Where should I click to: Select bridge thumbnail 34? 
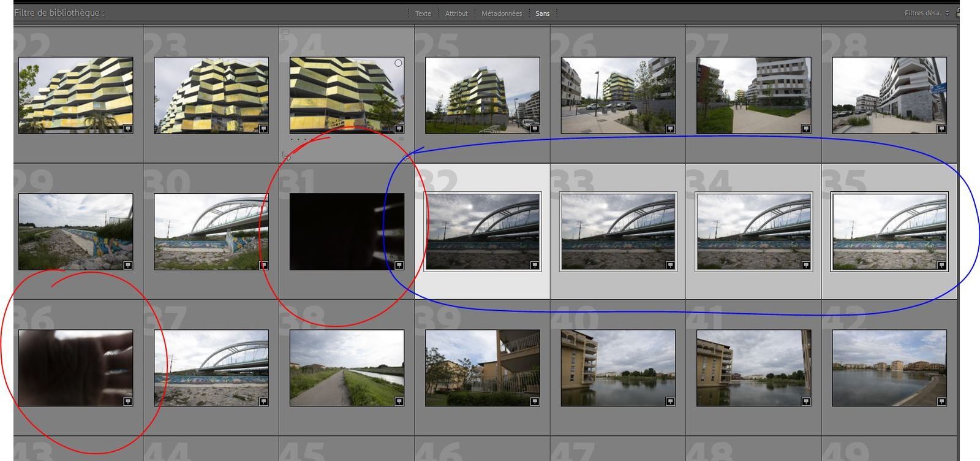pos(754,232)
